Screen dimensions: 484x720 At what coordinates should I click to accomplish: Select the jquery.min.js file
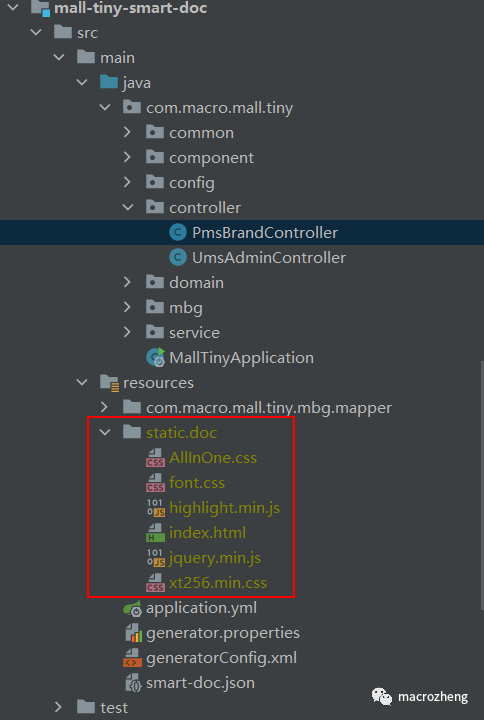point(215,558)
